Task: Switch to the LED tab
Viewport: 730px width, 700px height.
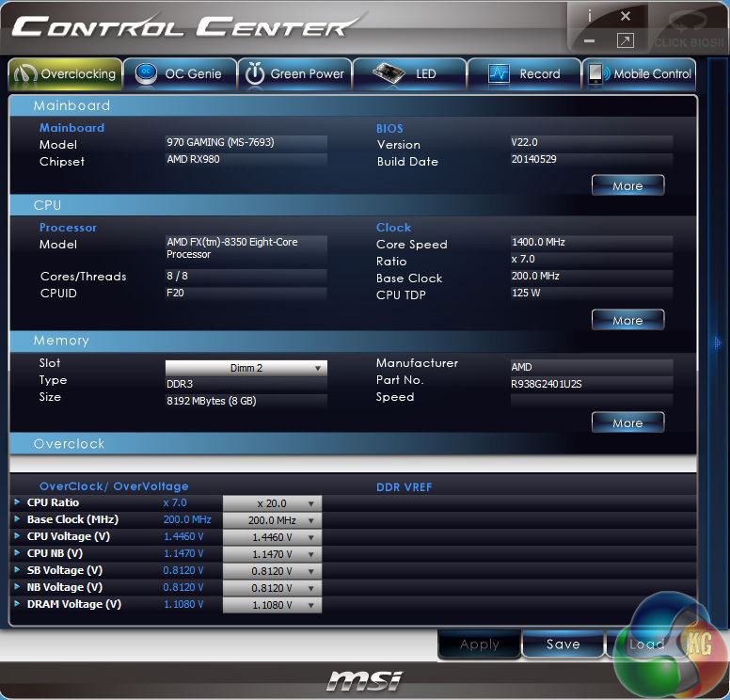Action: (410, 73)
